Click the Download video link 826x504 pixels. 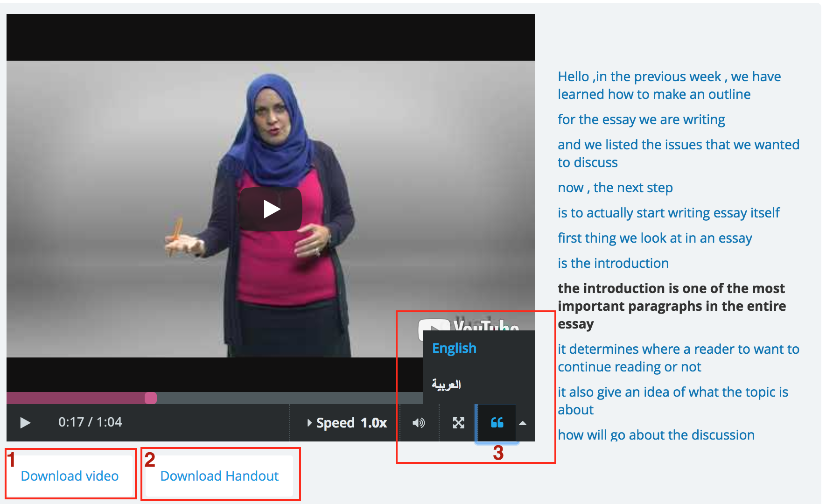click(70, 476)
